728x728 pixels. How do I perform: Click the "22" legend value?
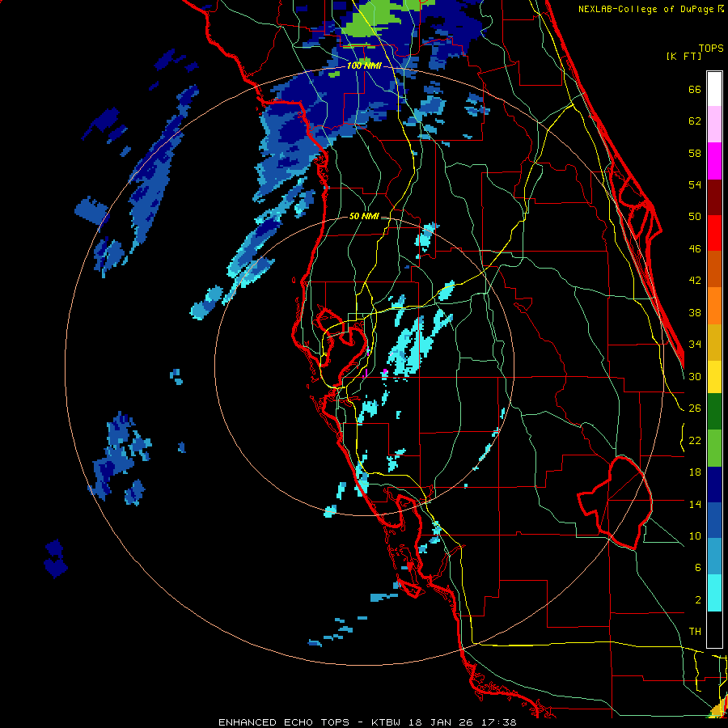tap(695, 440)
